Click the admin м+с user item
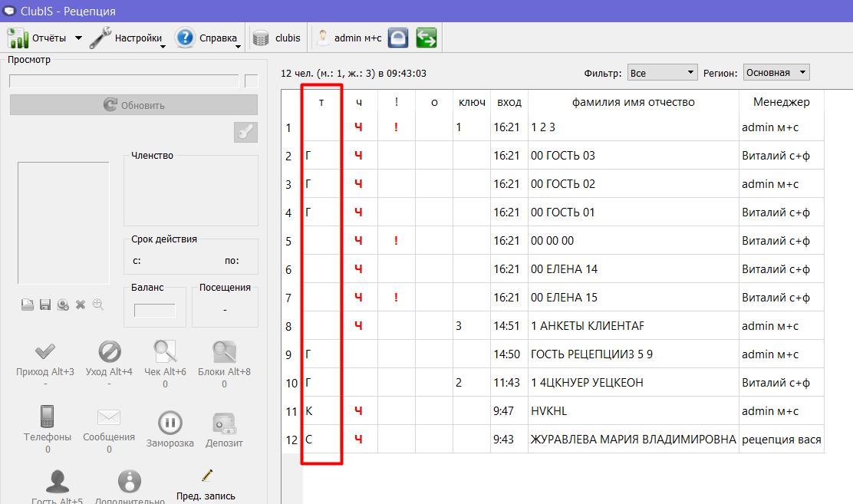Image resolution: width=853 pixels, height=504 pixels. pyautogui.click(x=349, y=38)
